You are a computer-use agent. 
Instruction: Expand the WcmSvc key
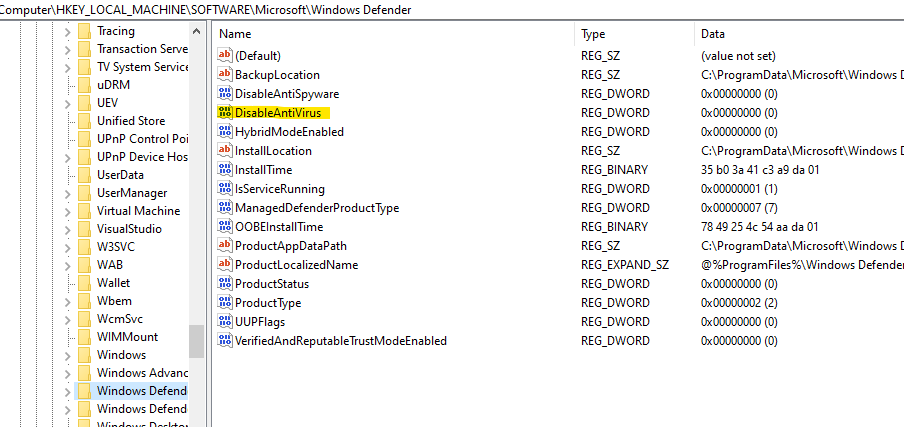67,319
